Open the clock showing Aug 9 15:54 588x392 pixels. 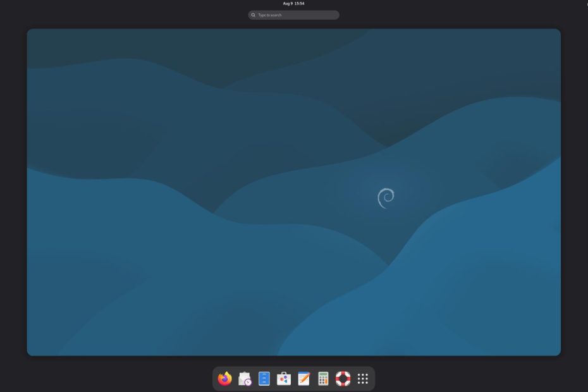click(293, 3)
